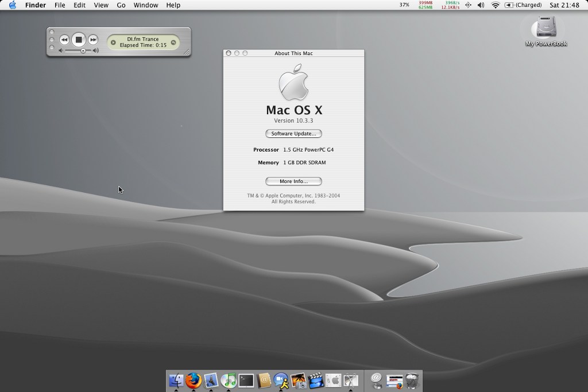Open Terminal in the Dock

pos(246,380)
